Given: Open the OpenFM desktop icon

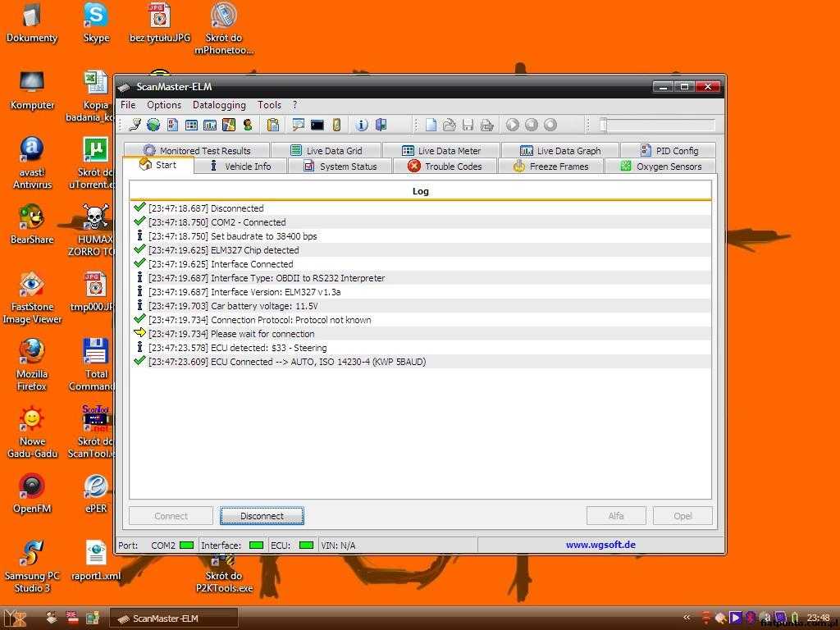Looking at the screenshot, I should (x=32, y=493).
